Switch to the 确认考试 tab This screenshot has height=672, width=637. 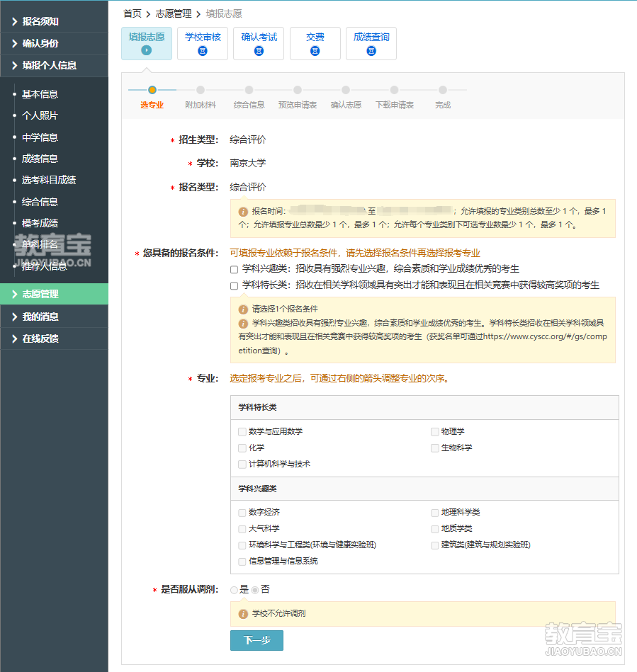[259, 43]
